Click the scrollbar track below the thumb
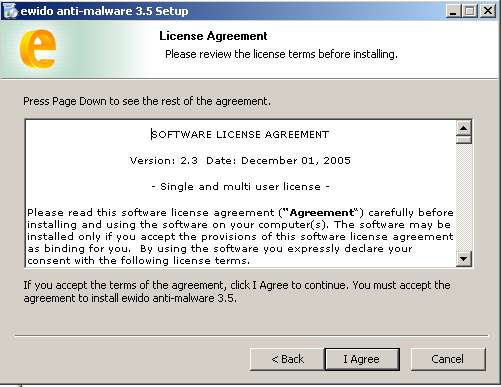501x387 pixels. coord(464,197)
